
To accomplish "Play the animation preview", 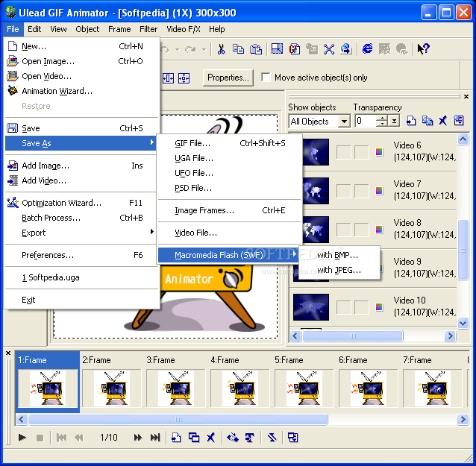I will coord(22,438).
